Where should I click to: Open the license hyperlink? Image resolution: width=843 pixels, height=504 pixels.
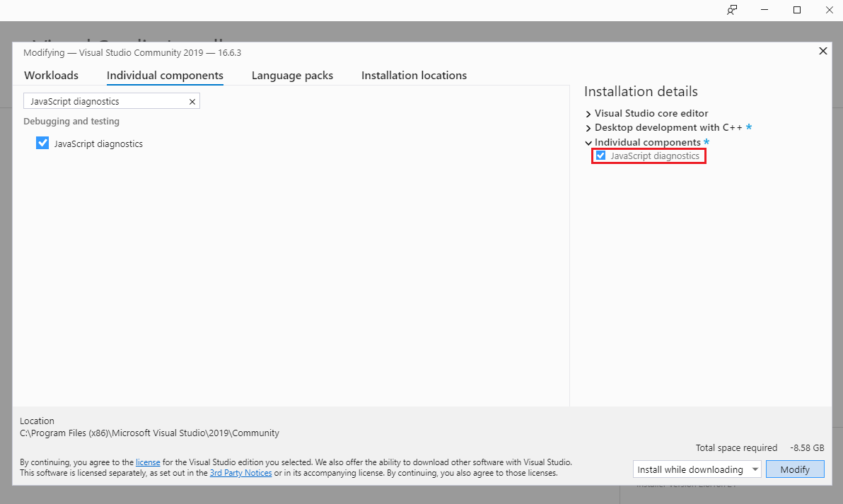click(148, 462)
